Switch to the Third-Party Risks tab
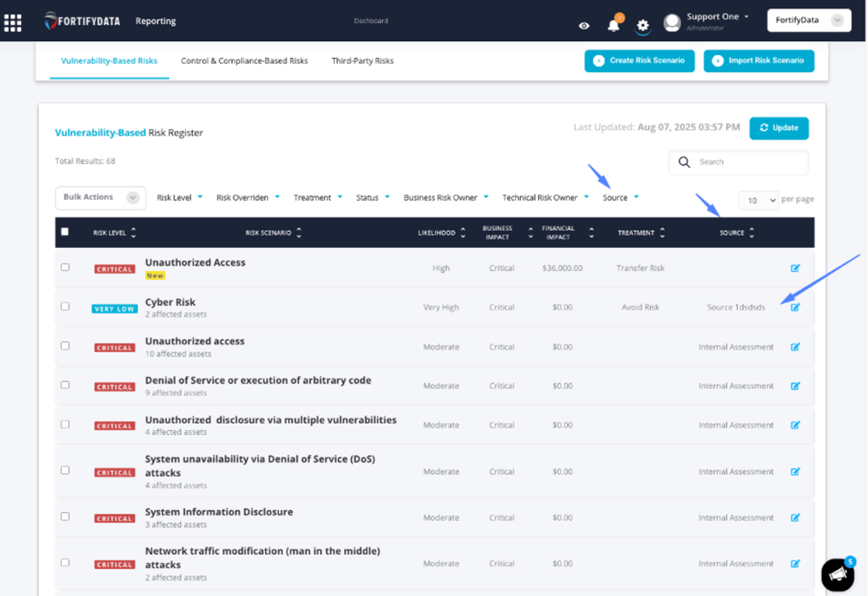Viewport: 868px width, 596px height. 362,60
